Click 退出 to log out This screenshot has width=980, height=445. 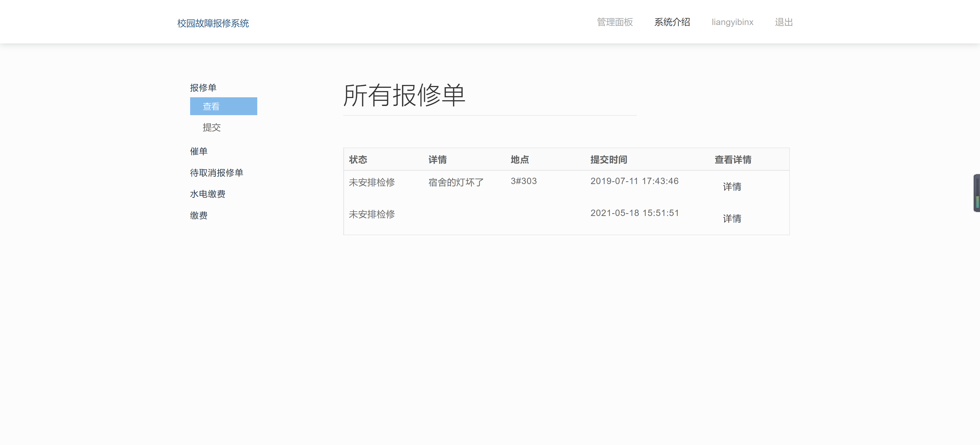783,22
